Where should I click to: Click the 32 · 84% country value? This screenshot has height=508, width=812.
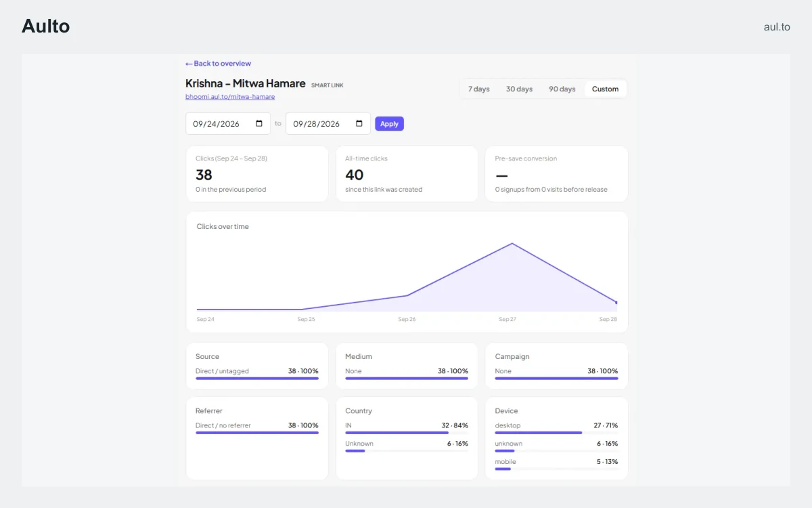(453, 425)
